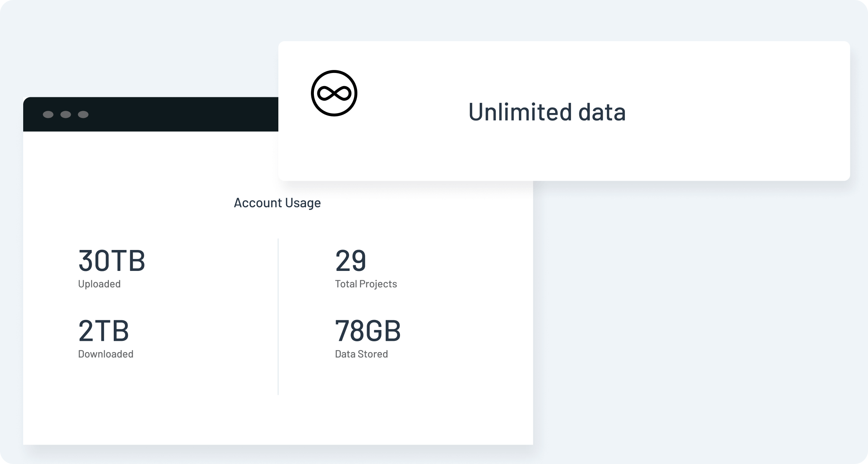Screen dimensions: 868x464
Task: Select the 30TB uploaded value
Action: (111, 260)
